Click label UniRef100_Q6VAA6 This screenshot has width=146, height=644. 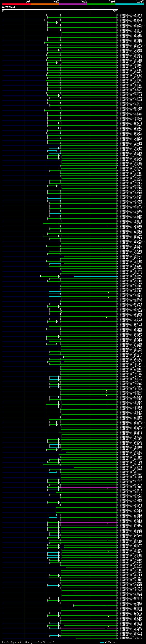131,254
